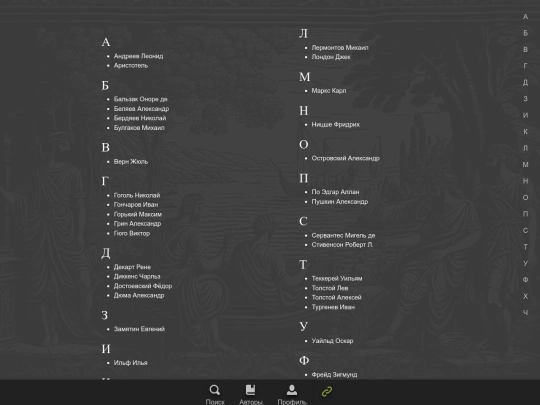Open author Фрейд Зигмунд

[x=334, y=374]
